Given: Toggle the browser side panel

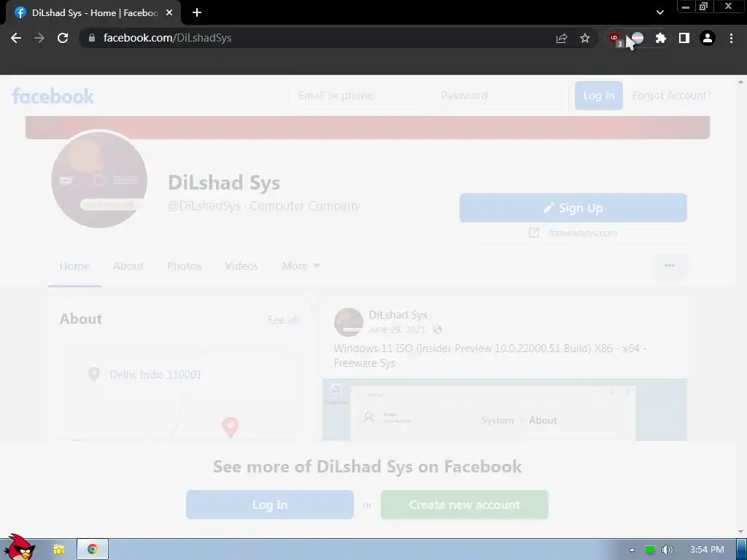Looking at the screenshot, I should 684,38.
